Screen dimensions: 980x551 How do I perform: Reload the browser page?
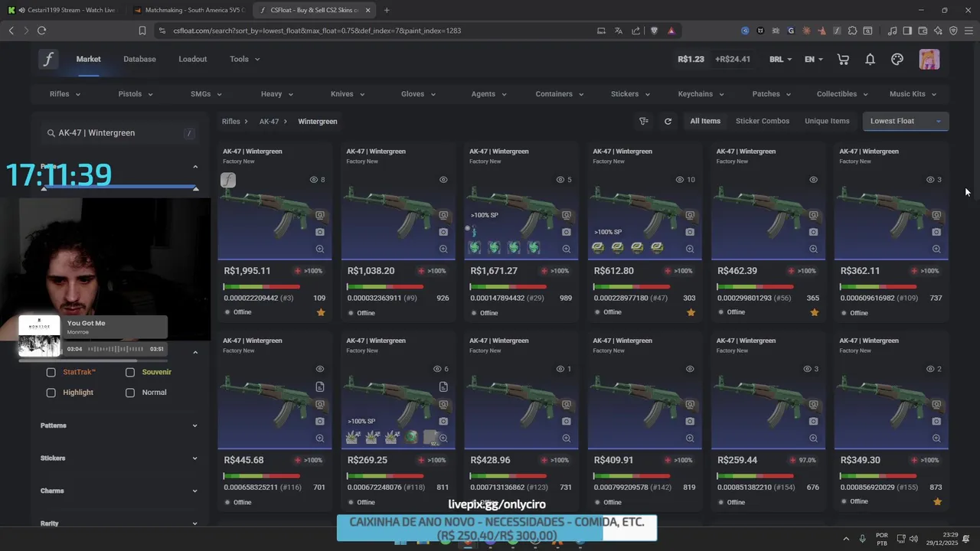point(41,31)
